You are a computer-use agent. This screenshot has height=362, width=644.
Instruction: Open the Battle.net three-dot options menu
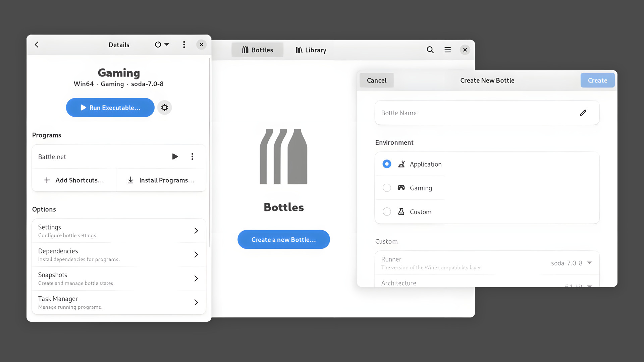[192, 157]
